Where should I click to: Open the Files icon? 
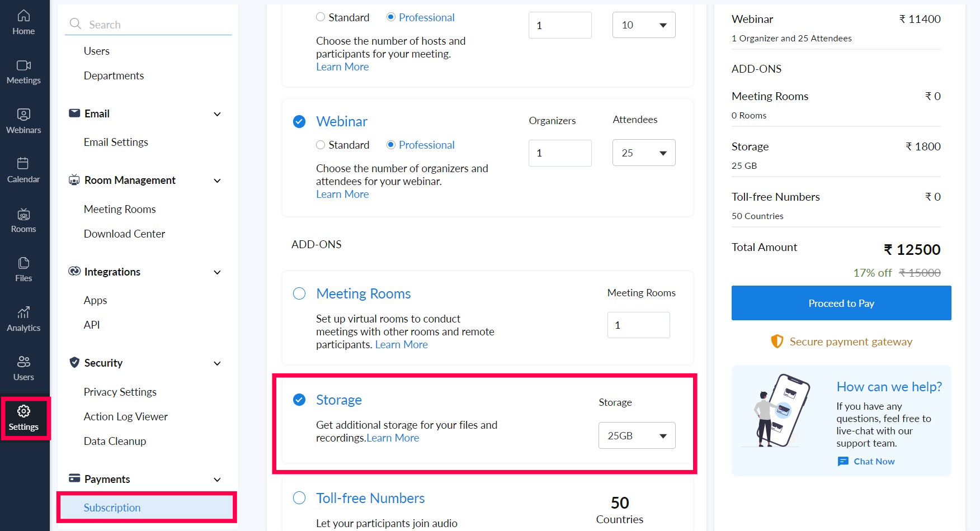click(x=23, y=263)
